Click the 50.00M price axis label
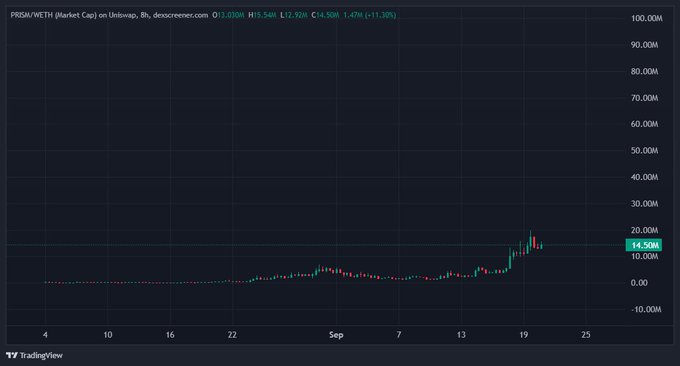 pyautogui.click(x=644, y=151)
